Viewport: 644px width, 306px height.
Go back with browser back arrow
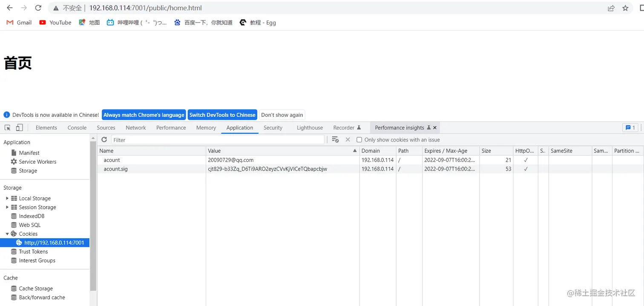point(10,8)
